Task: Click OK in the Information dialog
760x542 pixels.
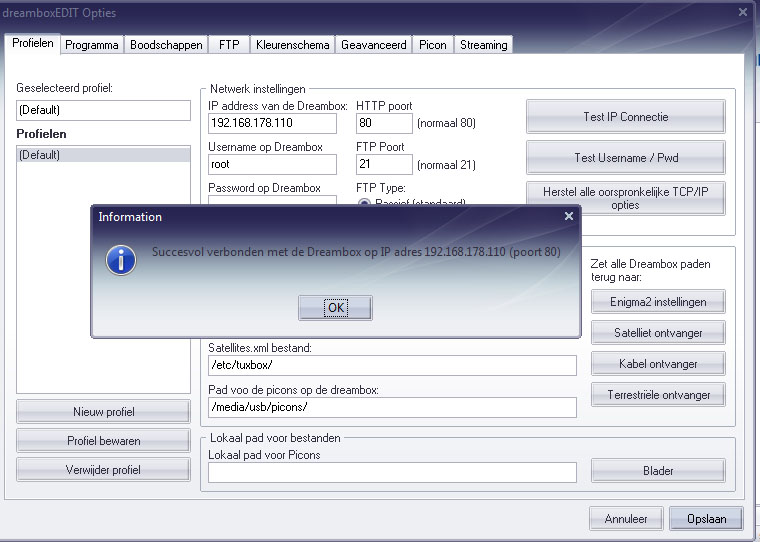Action: [x=335, y=308]
